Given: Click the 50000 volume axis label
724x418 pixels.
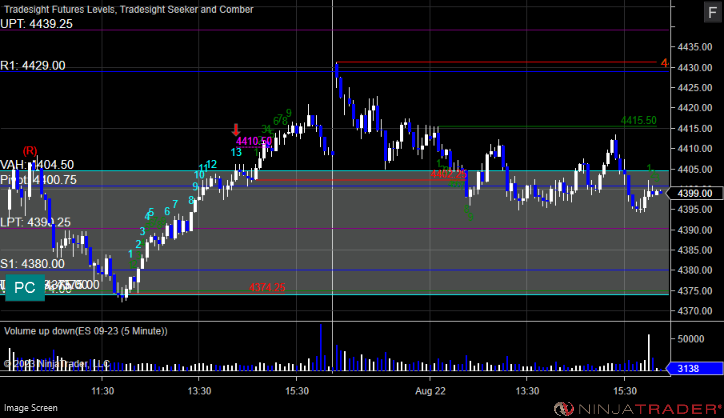Looking at the screenshot, I should pyautogui.click(x=691, y=339).
